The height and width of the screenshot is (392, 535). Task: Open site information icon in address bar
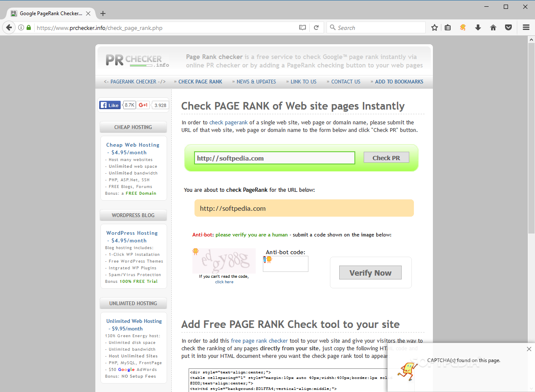click(x=21, y=28)
